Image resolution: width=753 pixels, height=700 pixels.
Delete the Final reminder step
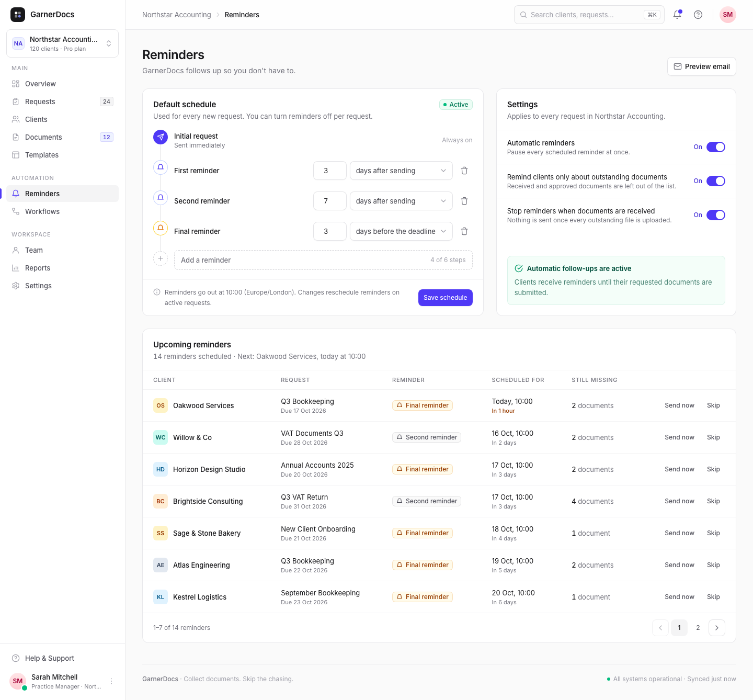click(x=464, y=231)
